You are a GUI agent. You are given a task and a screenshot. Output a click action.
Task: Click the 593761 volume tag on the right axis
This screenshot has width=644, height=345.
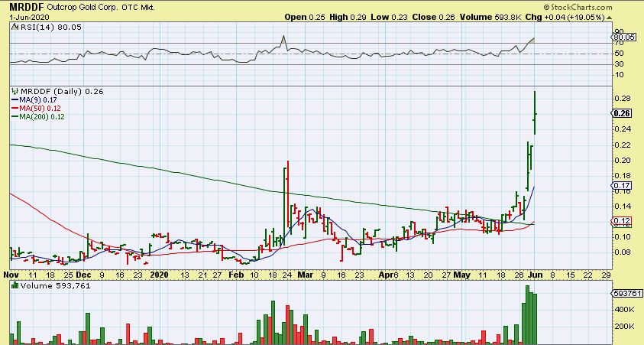[626, 293]
